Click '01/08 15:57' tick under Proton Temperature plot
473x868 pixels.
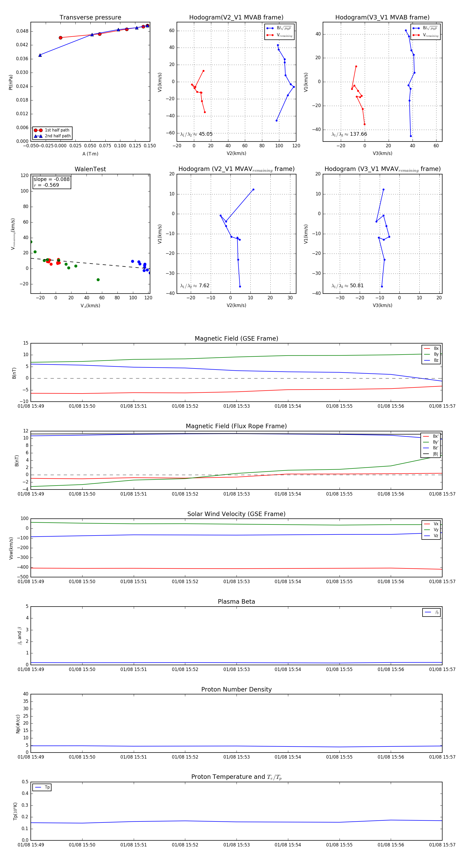442,845
